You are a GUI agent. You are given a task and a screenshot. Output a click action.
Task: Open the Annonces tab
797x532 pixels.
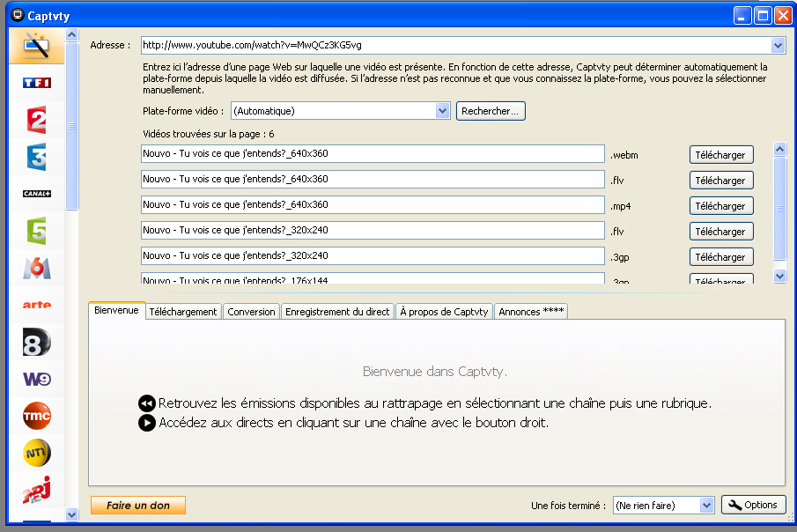pyautogui.click(x=531, y=312)
